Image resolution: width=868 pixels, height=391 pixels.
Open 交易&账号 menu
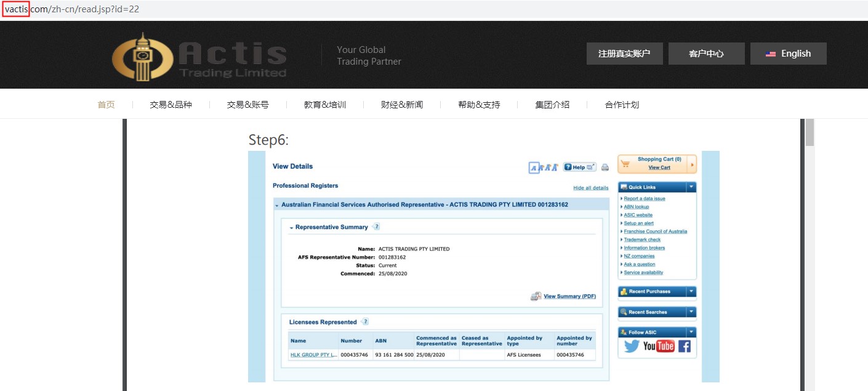tap(247, 105)
